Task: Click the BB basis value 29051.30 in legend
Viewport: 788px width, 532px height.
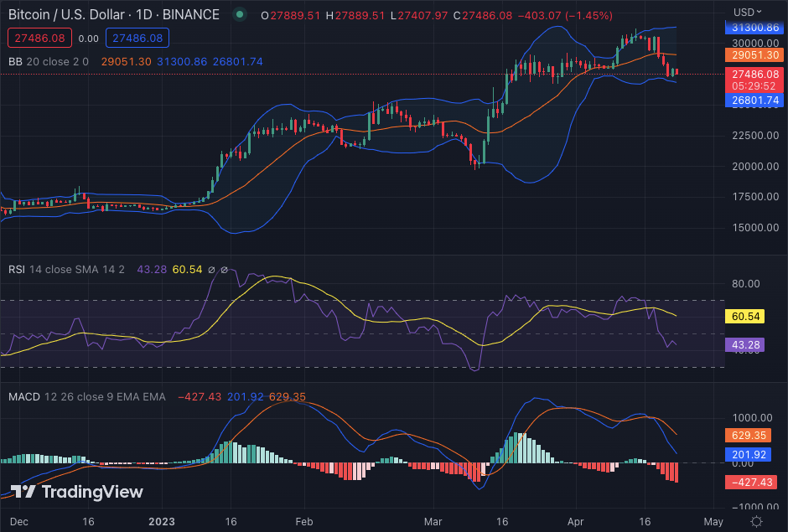Action: [126, 62]
